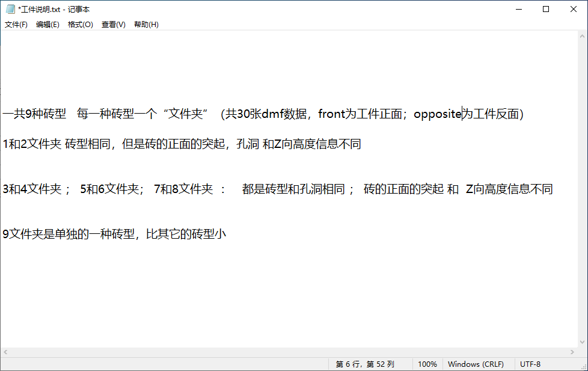
Task: Open the 文件(F) menu
Action: (16, 25)
